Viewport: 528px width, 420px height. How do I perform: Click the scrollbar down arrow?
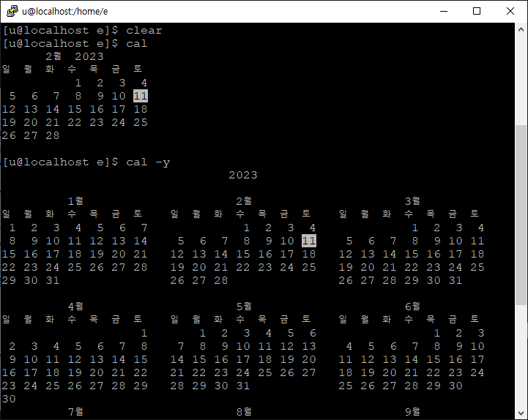coord(521,413)
